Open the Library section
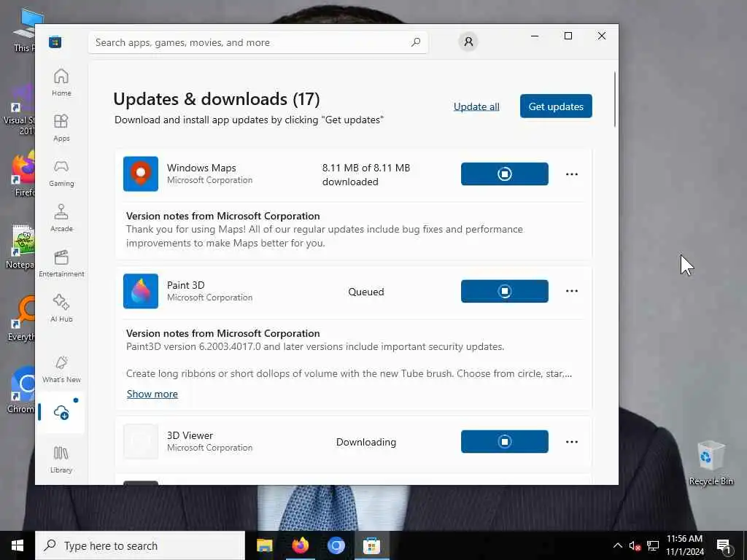This screenshot has height=560, width=747. pyautogui.click(x=61, y=459)
